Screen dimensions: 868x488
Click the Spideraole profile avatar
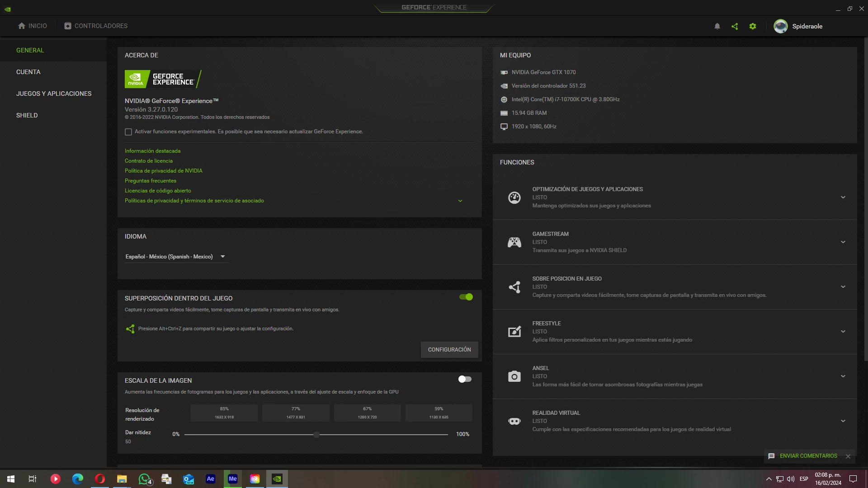[781, 26]
